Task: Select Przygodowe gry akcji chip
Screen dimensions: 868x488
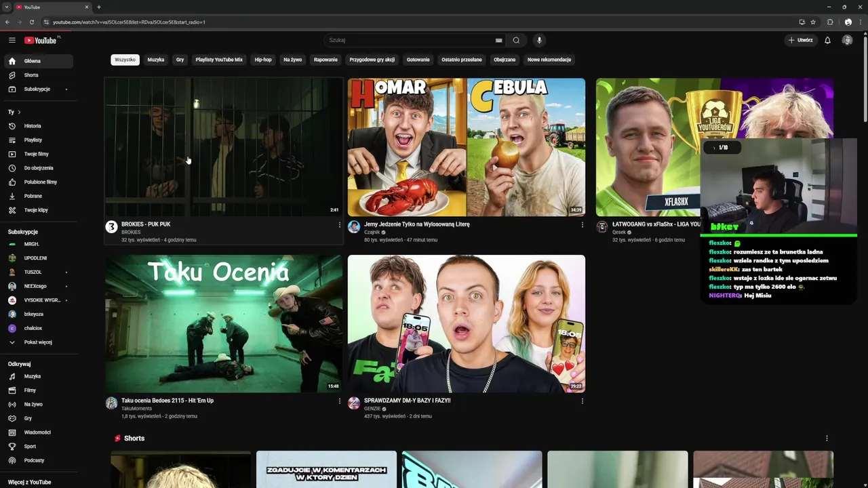Action: click(x=372, y=60)
